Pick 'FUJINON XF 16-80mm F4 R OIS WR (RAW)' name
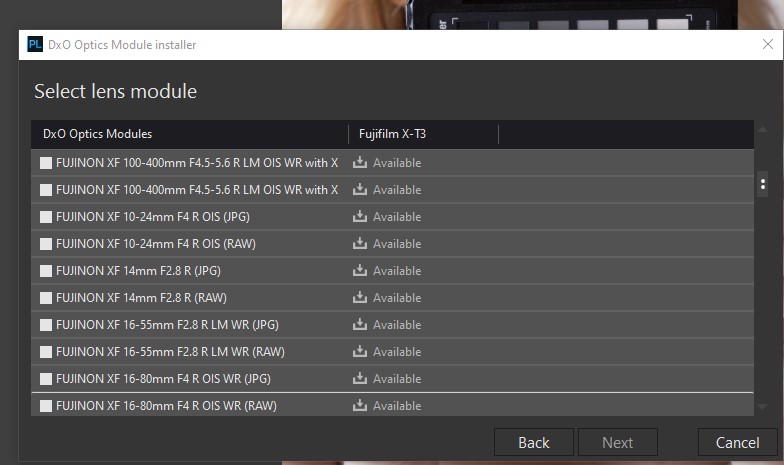 [x=166, y=406]
